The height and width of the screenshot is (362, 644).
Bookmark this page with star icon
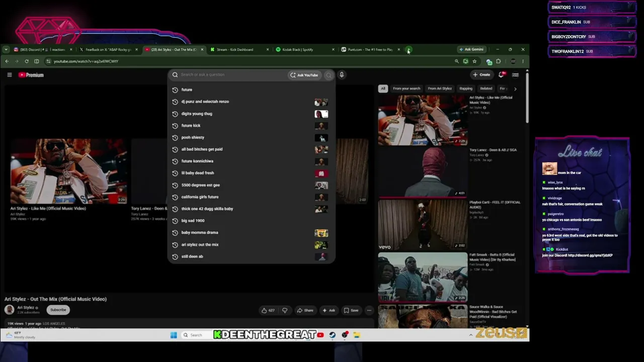pos(474,61)
